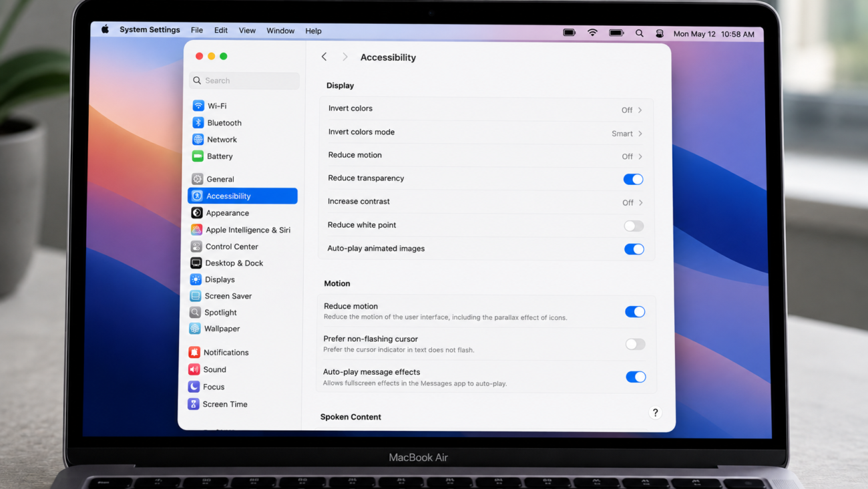Click the Displays sidebar icon

(x=196, y=279)
